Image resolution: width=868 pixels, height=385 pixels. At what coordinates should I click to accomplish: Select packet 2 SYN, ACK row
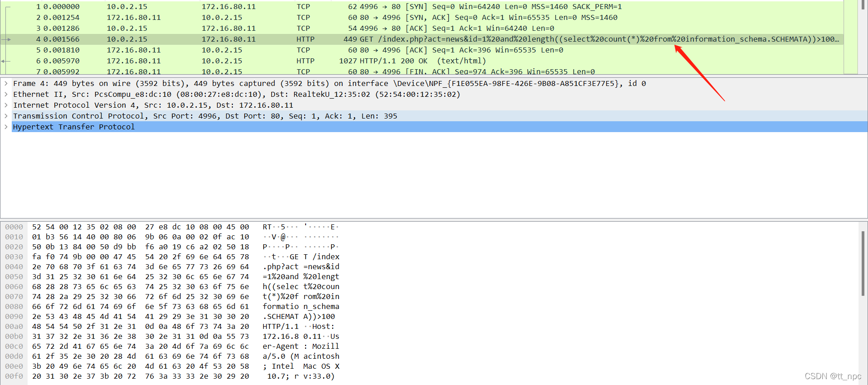(x=422, y=17)
